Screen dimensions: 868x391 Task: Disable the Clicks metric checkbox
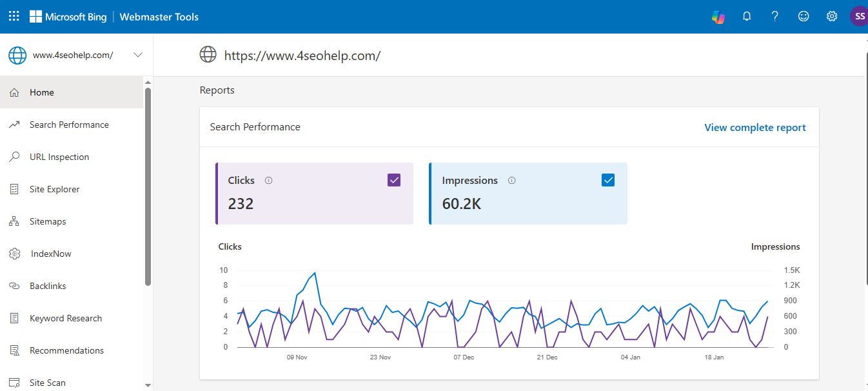[393, 180]
